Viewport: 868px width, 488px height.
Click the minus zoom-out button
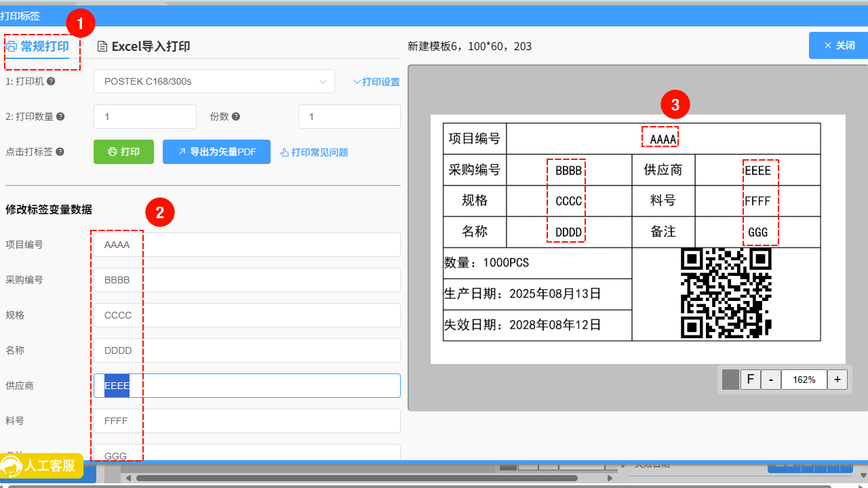pos(771,380)
